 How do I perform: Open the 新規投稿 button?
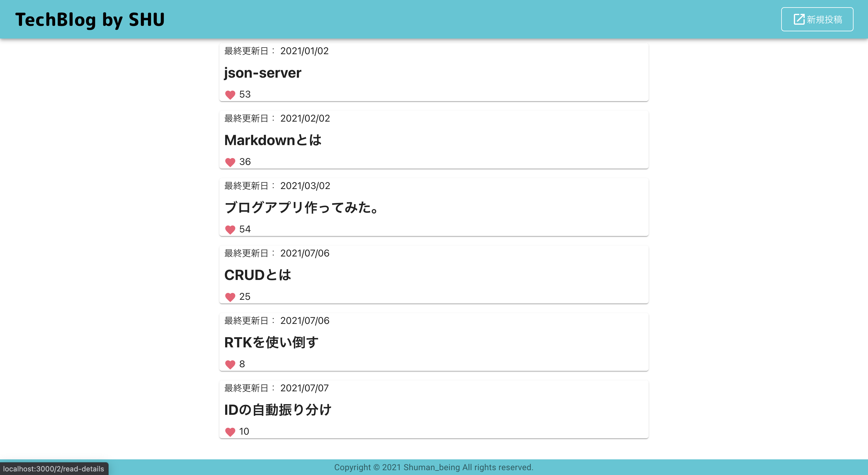[817, 19]
